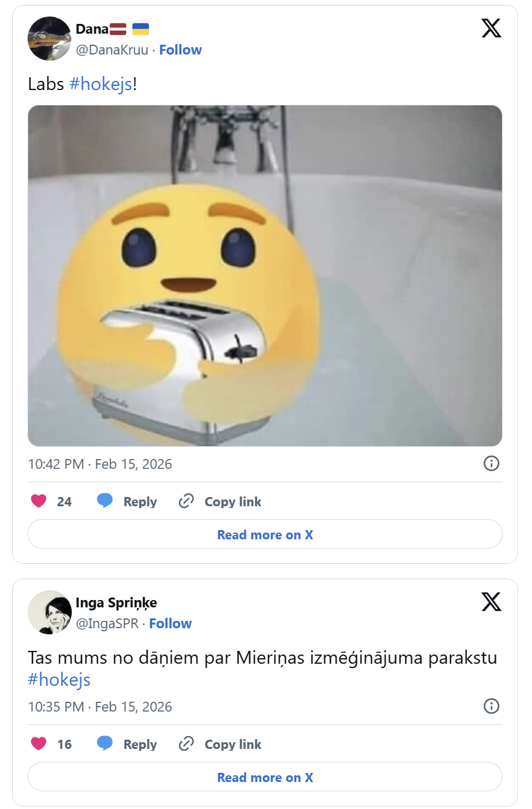Click the X logo on Dana's tweet
The image size is (532, 809).
point(491,28)
